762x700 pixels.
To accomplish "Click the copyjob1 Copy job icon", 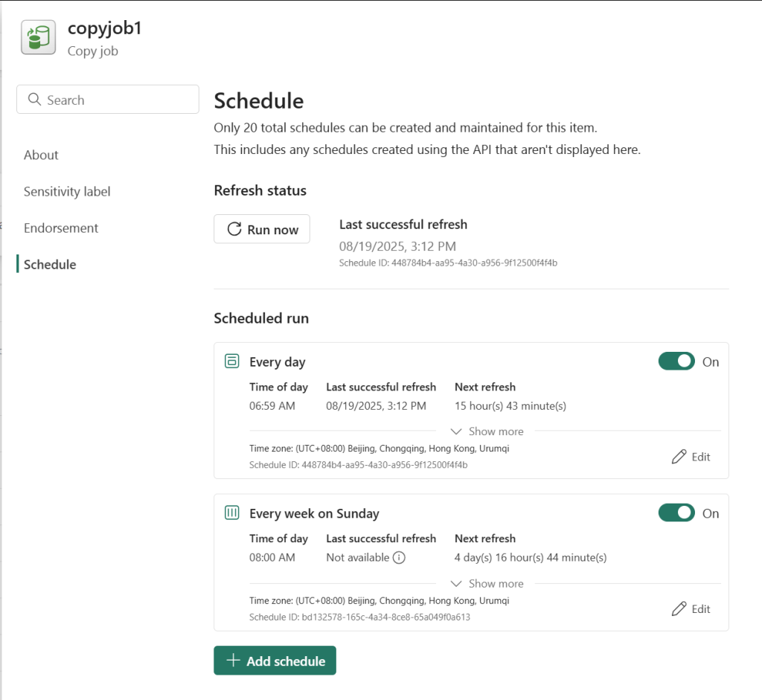I will point(37,36).
